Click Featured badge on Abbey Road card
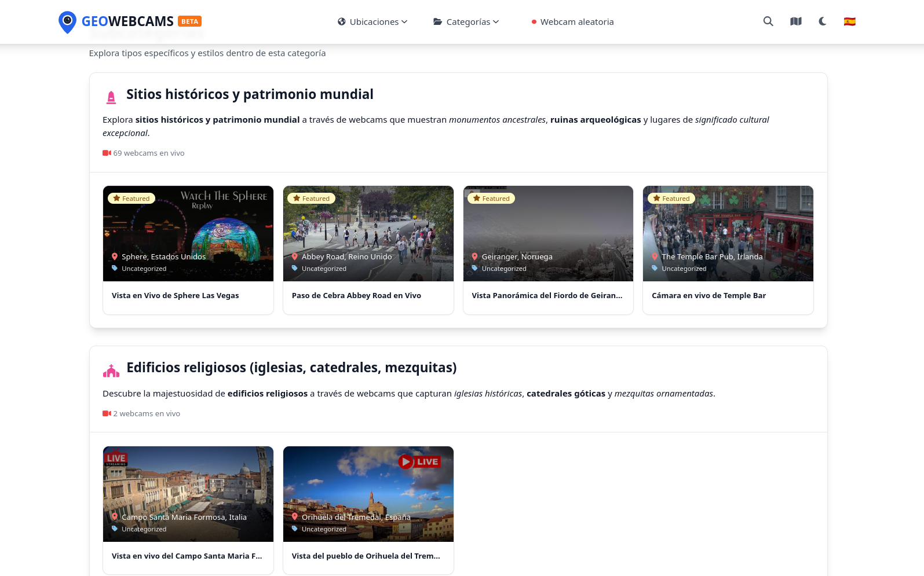This screenshot has height=576, width=924. 311,199
